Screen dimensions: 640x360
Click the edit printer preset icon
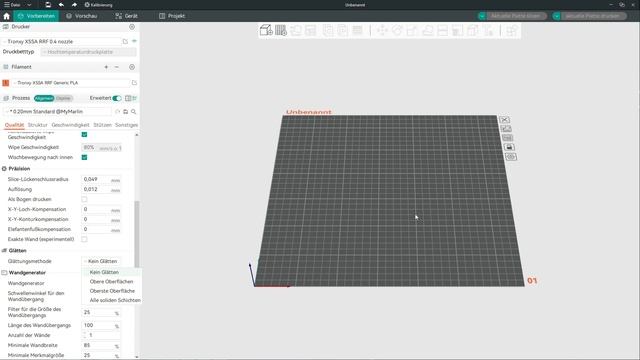125,41
